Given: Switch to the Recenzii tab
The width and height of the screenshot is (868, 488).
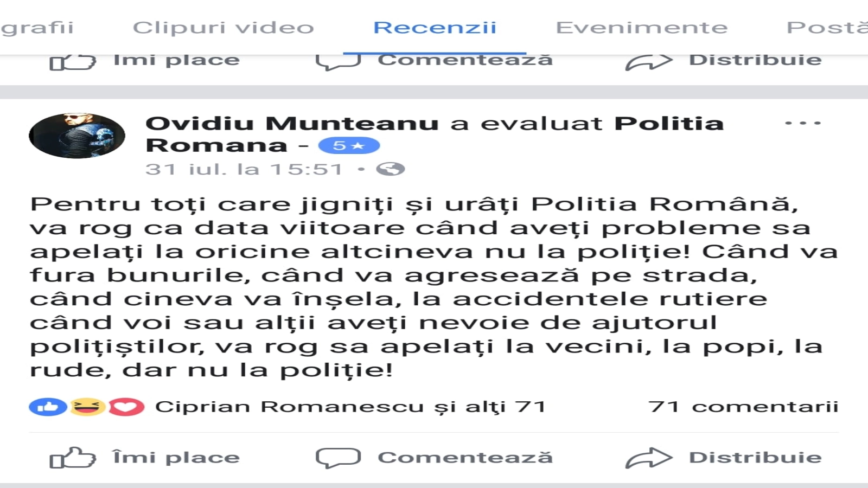Looking at the screenshot, I should (435, 27).
